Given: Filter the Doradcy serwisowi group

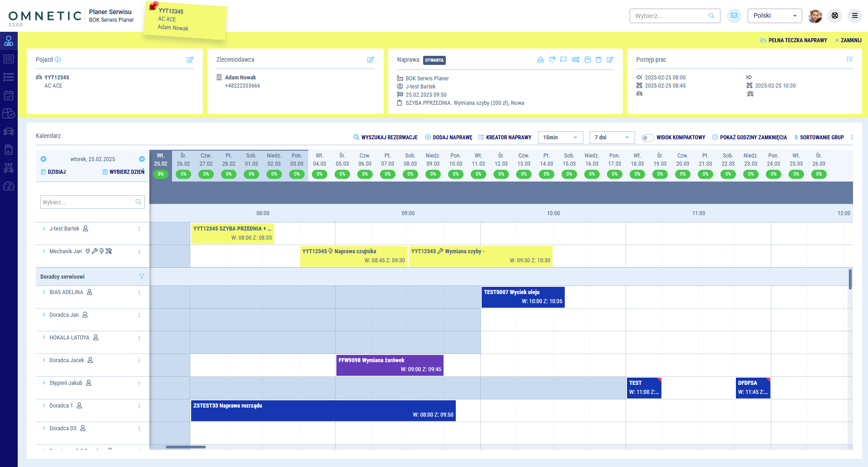Looking at the screenshot, I should click(x=142, y=277).
